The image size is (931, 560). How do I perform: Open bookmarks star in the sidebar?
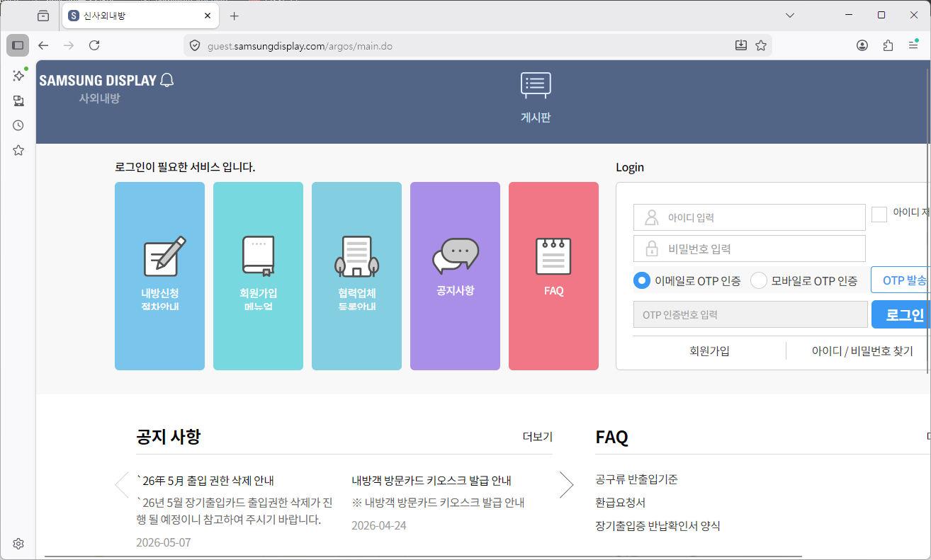click(18, 150)
